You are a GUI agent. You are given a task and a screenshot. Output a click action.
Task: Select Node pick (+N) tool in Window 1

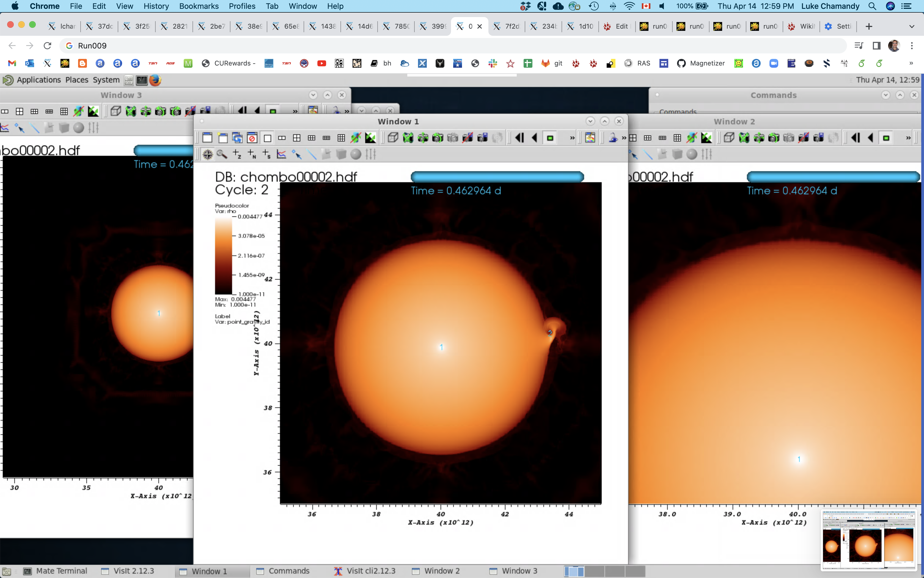click(252, 154)
